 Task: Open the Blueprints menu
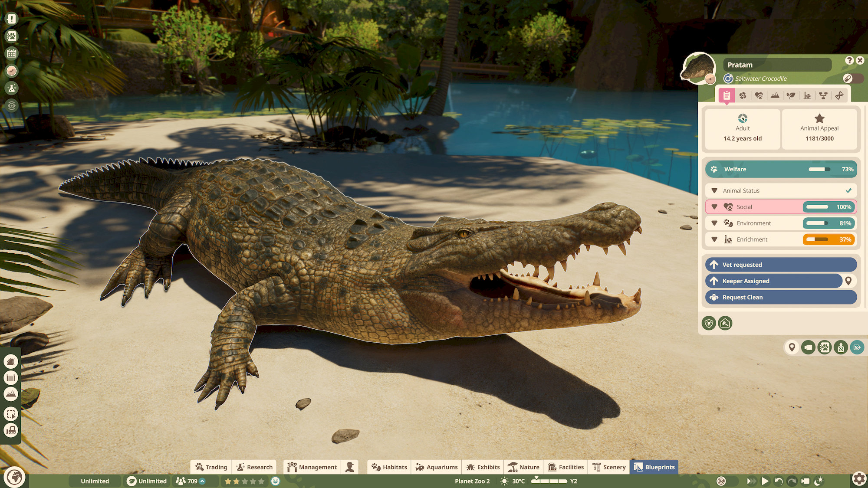pyautogui.click(x=654, y=467)
